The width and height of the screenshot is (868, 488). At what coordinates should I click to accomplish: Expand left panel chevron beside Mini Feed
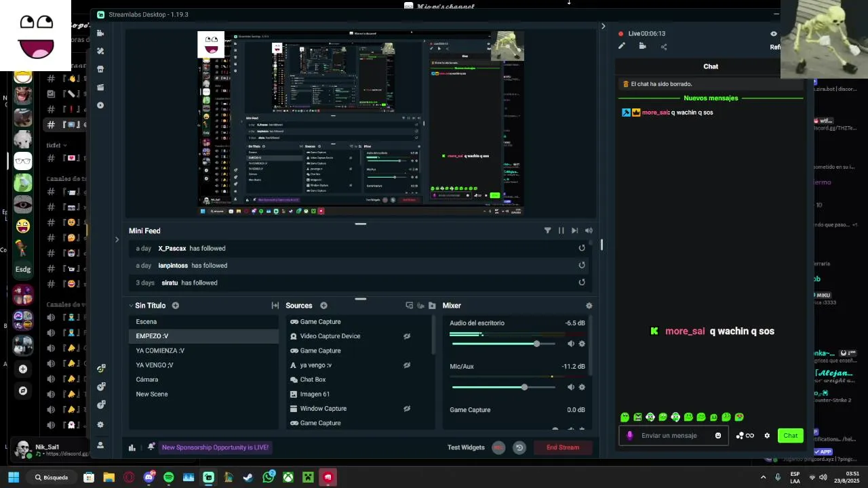[x=117, y=239]
